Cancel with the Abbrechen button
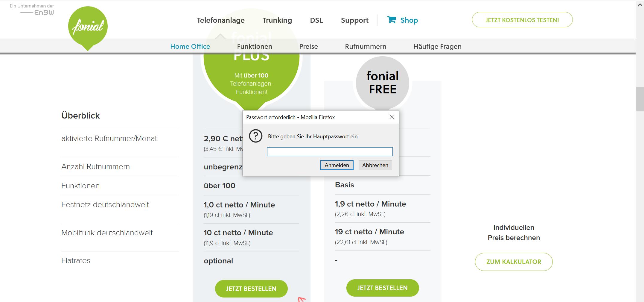 tap(375, 165)
